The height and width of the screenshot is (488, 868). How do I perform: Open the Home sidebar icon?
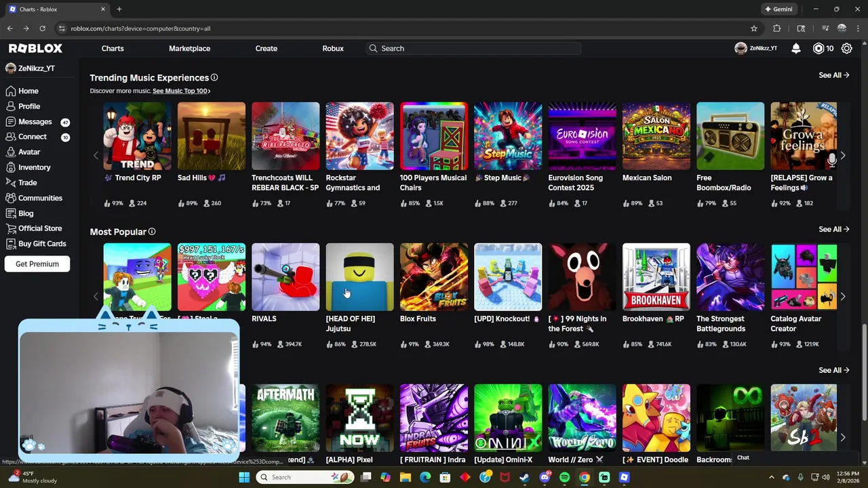click(11, 91)
